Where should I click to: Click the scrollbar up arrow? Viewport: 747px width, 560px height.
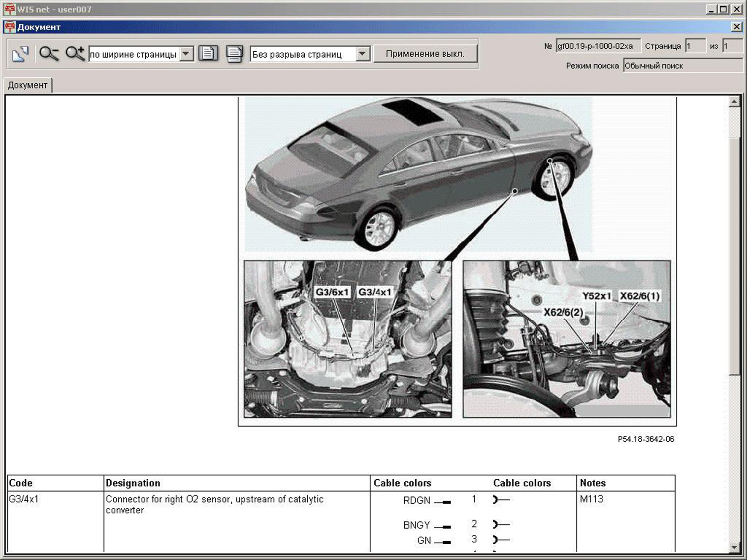tap(734, 102)
